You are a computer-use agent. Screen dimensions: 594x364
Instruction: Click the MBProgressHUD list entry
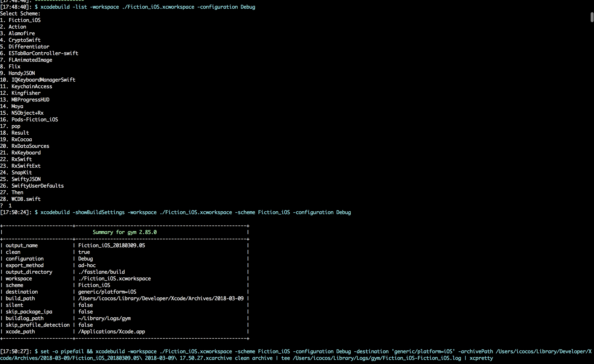(x=30, y=100)
